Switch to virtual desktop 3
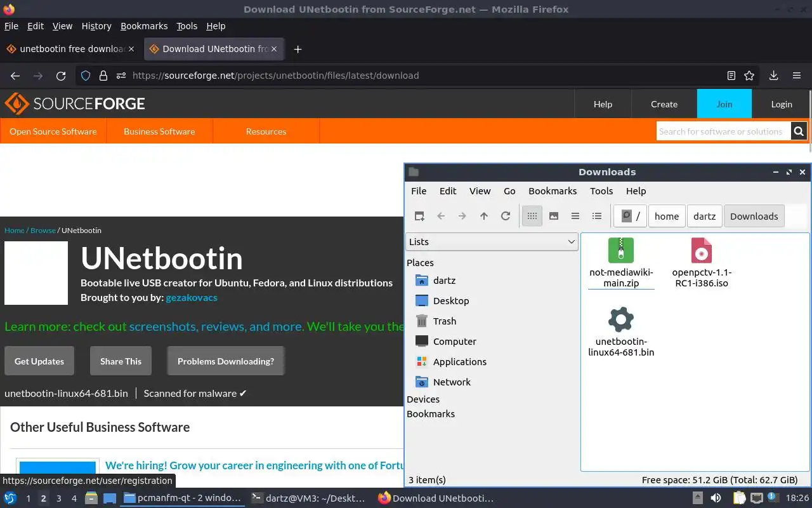The width and height of the screenshot is (812, 508). [x=59, y=498]
